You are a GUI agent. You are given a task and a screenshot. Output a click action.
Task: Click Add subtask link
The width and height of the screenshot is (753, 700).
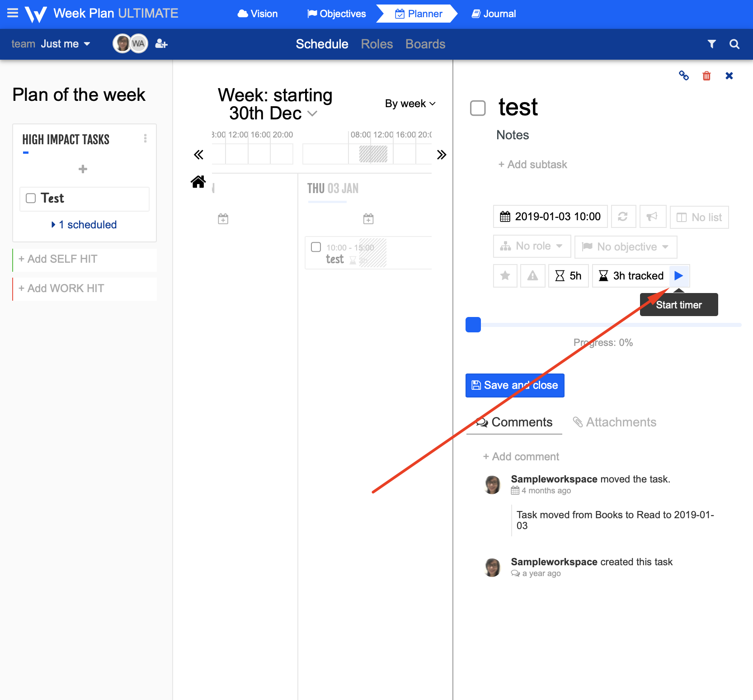coord(532,165)
